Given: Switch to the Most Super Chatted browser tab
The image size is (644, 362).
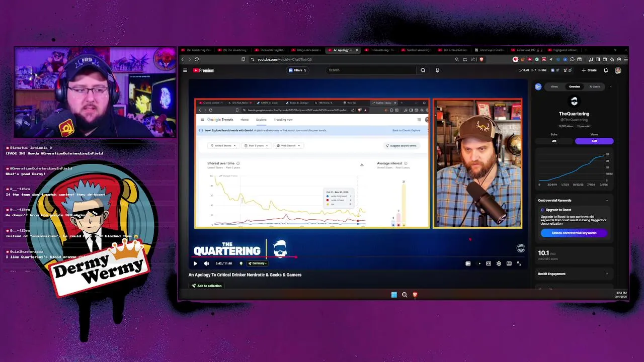Looking at the screenshot, I should point(489,50).
